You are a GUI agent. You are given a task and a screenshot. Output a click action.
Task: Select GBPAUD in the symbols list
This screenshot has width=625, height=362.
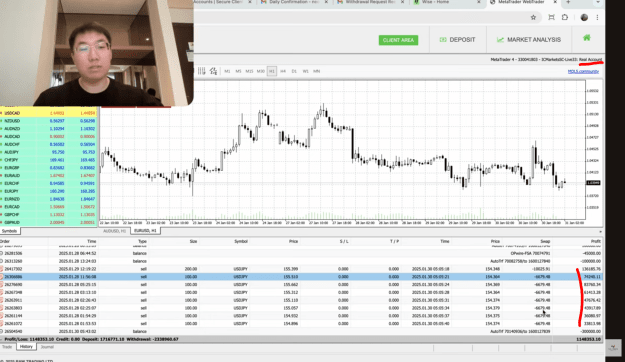(x=48, y=222)
